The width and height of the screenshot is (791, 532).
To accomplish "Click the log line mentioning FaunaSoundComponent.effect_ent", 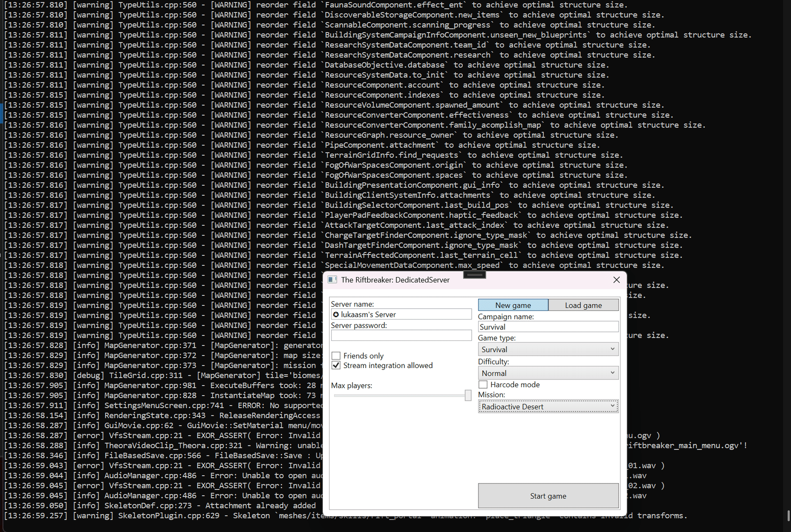I will 316,5.
